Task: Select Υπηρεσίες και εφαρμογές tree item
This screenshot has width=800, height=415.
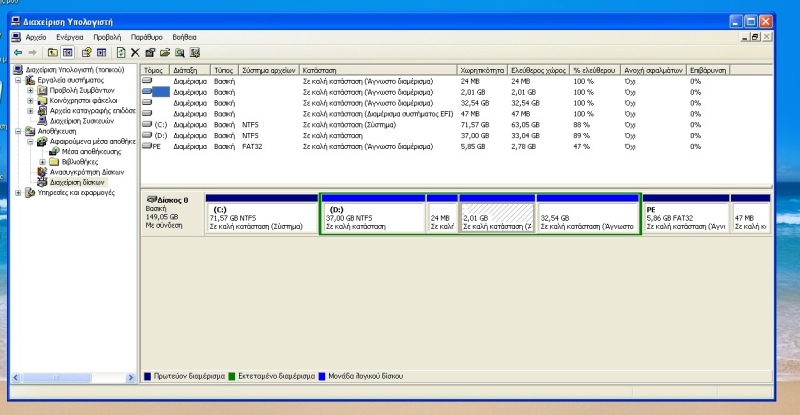Action: [76, 192]
